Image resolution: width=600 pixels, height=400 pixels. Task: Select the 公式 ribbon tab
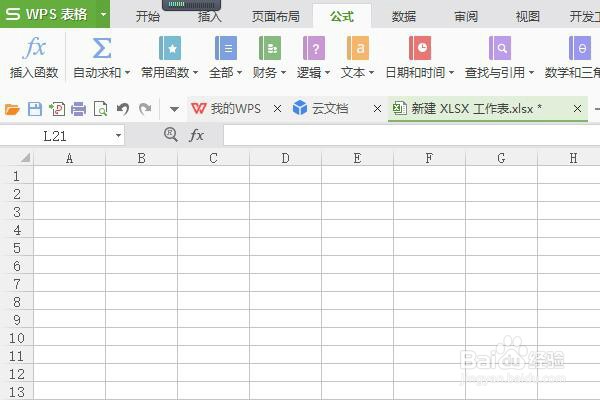point(342,16)
